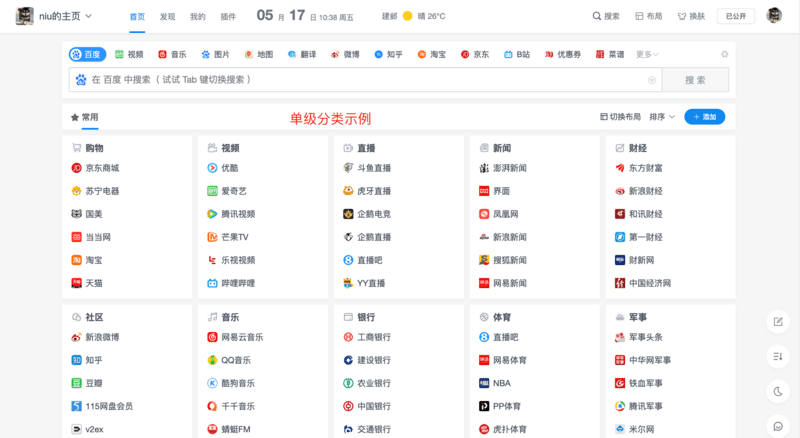Open the 京东商城 link
The height and width of the screenshot is (438, 800).
pos(95,168)
